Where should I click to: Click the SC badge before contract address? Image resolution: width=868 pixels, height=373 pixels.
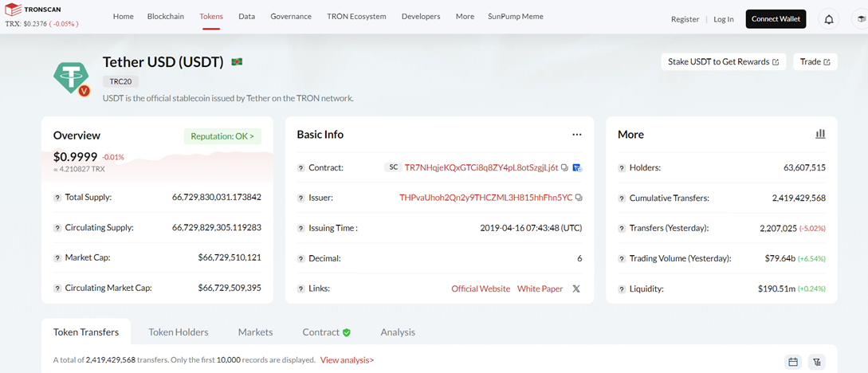point(392,167)
